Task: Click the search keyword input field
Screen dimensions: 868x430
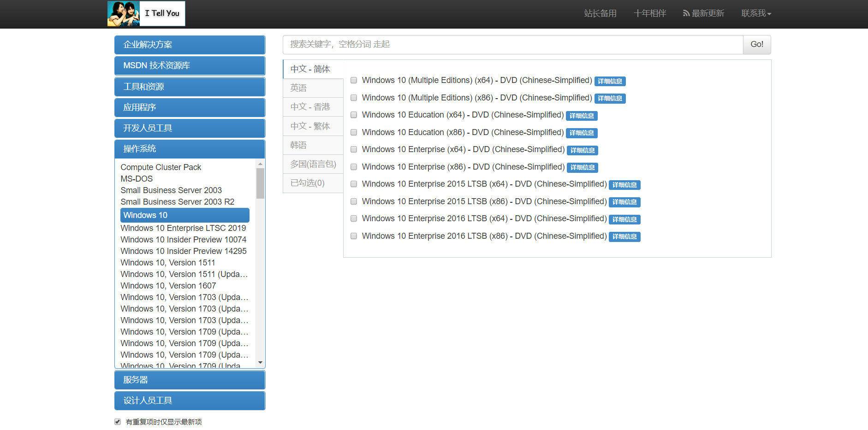Action: coord(513,45)
